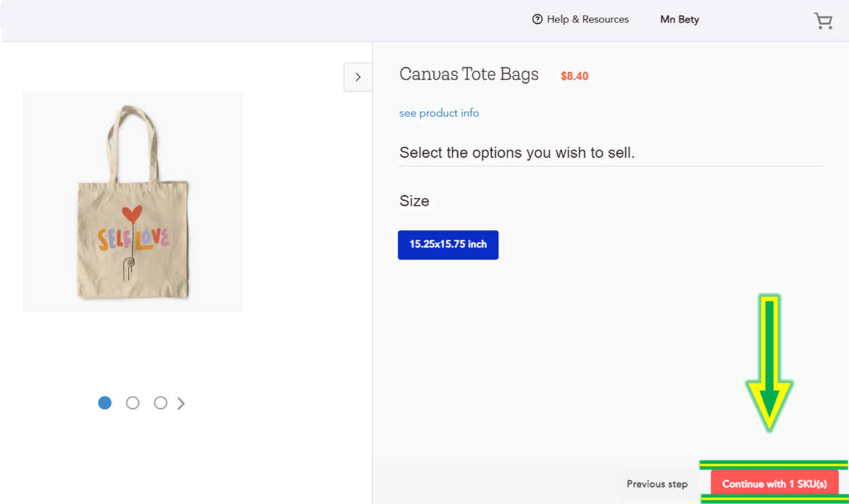
Task: Advance to the next product image
Action: (181, 403)
